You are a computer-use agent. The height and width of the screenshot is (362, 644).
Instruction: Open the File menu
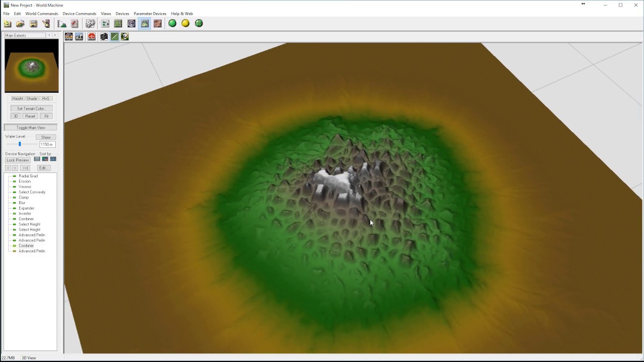7,14
